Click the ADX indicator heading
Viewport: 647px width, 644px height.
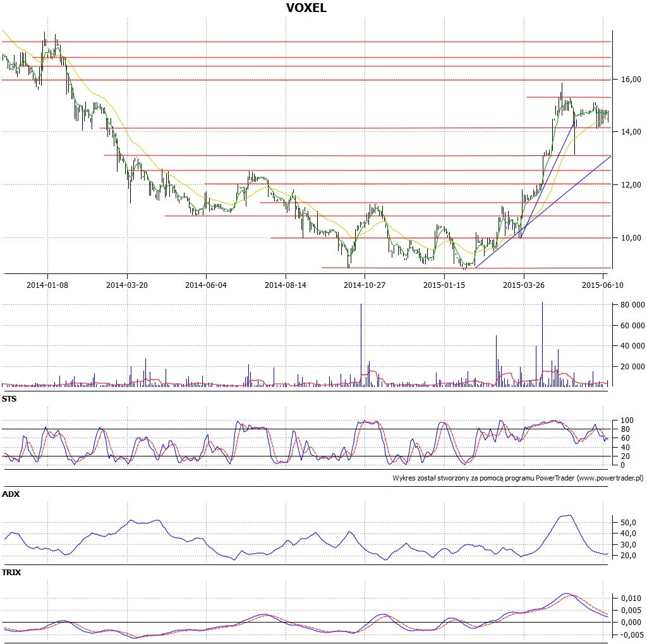[11, 494]
